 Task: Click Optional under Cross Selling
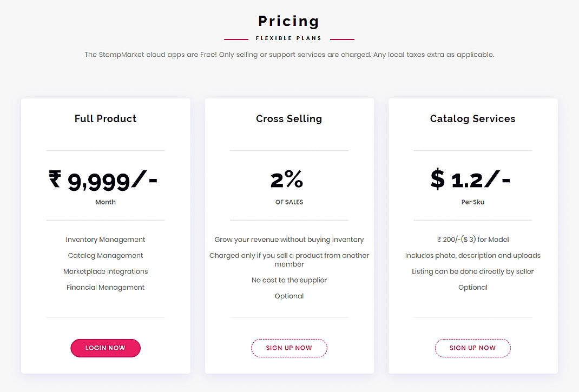289,296
